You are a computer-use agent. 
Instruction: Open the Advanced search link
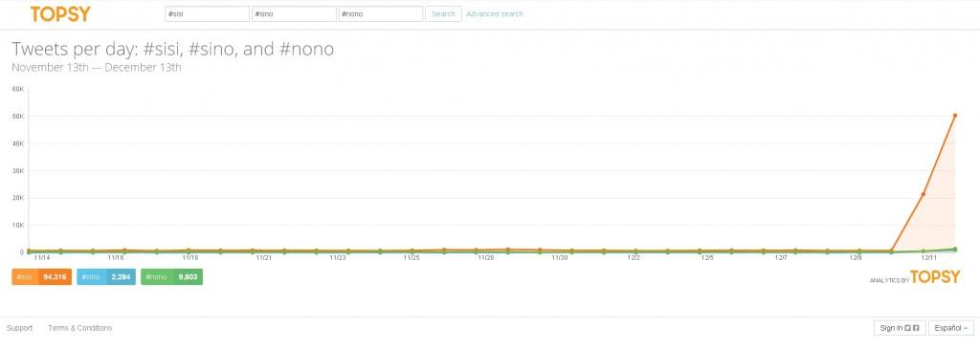[x=495, y=13]
